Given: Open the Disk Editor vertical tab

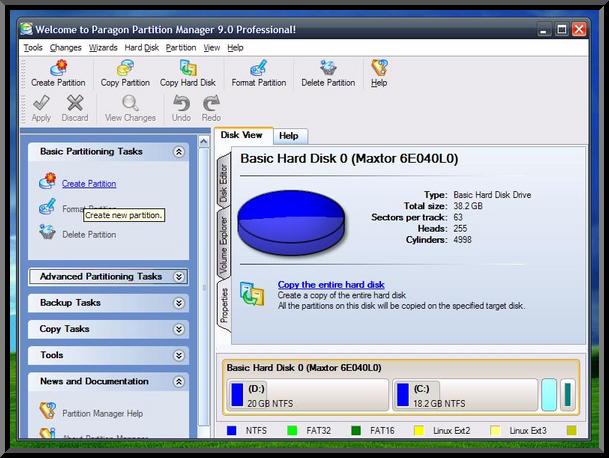Looking at the screenshot, I should (x=223, y=181).
